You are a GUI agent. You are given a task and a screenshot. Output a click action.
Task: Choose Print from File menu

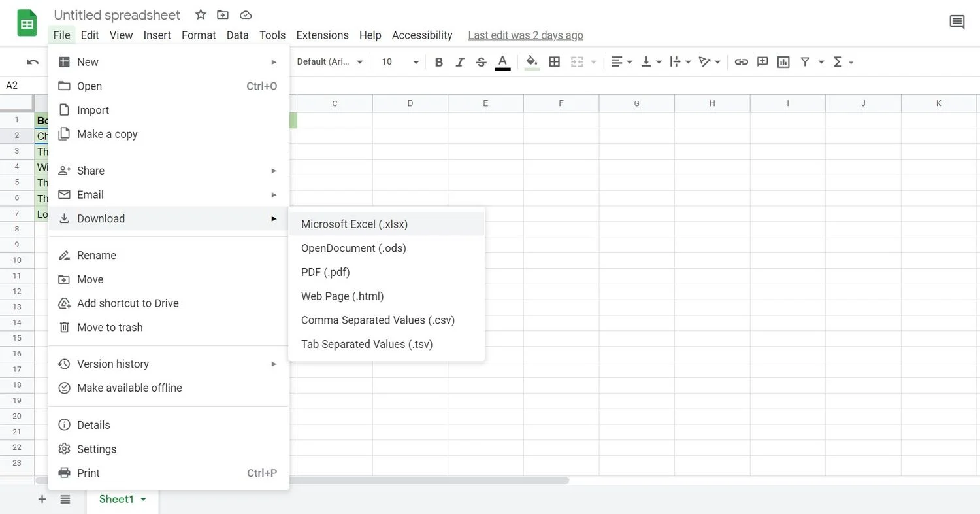tap(169, 473)
